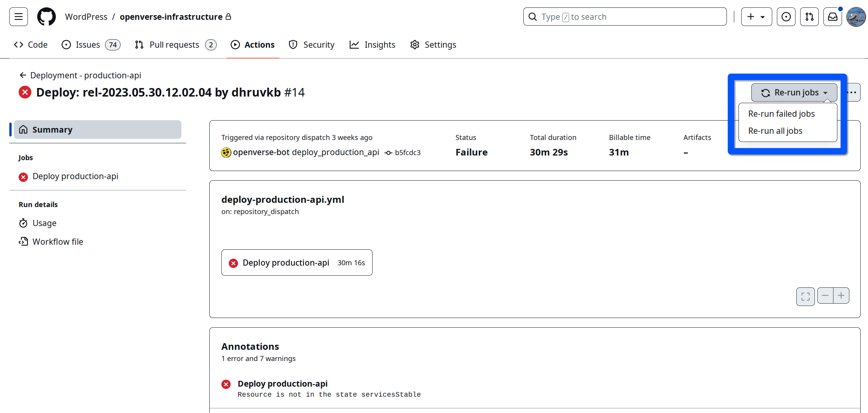The image size is (868, 413).
Task: Focus the Type to search field
Action: [625, 17]
